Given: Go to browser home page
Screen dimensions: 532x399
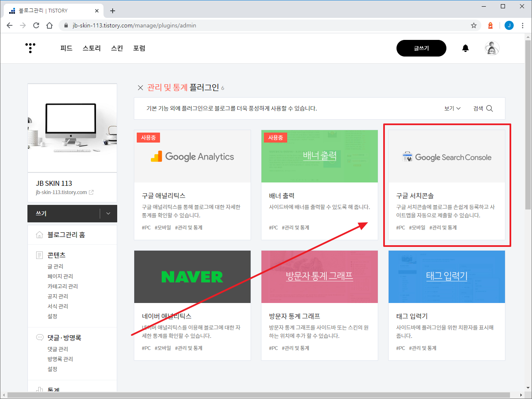Looking at the screenshot, I should (49, 25).
